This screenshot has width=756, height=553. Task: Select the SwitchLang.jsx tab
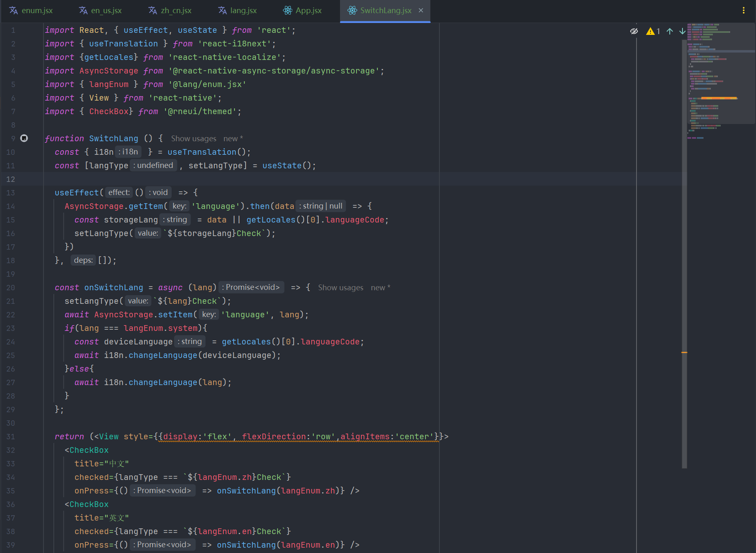click(x=386, y=11)
